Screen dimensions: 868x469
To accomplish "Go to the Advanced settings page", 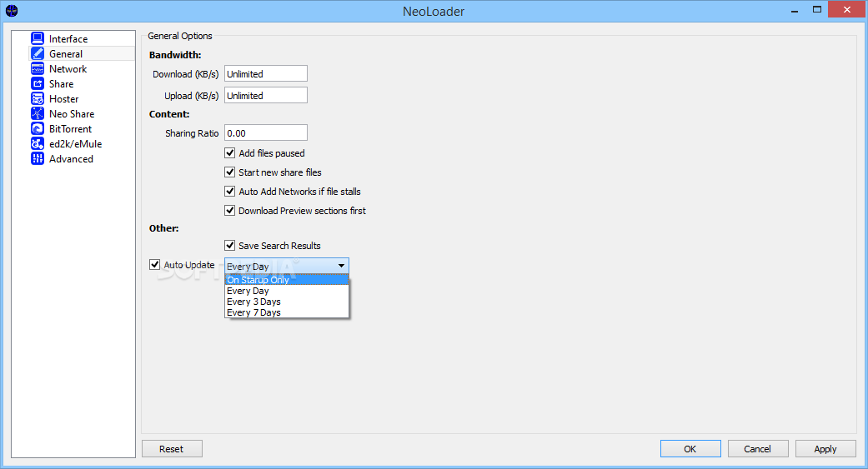I will pos(71,158).
